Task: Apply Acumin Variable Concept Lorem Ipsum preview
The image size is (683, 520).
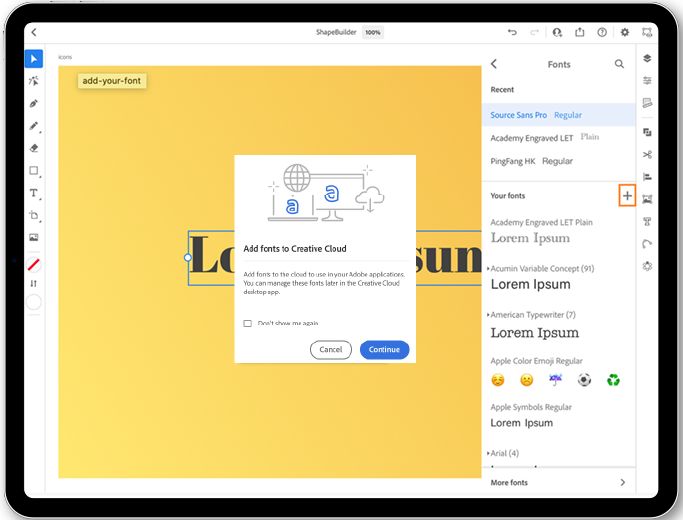Action: (531, 284)
